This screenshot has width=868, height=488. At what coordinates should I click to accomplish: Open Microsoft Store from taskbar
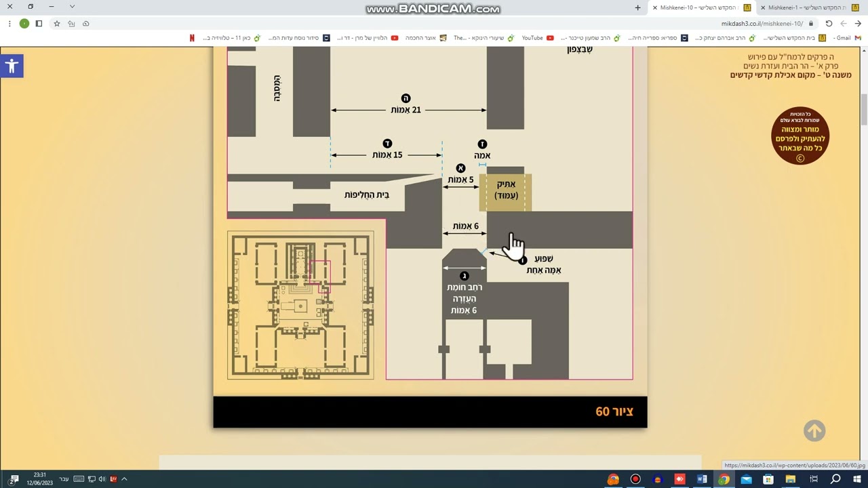768,479
